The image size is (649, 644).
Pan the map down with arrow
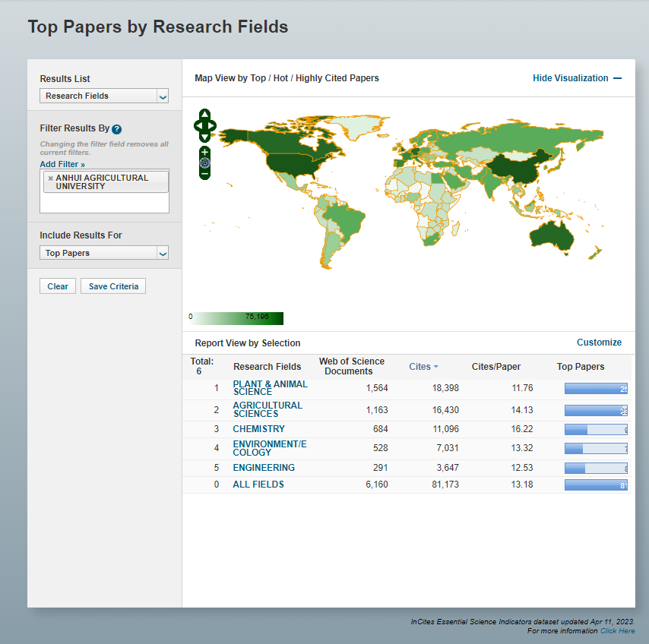click(x=205, y=137)
